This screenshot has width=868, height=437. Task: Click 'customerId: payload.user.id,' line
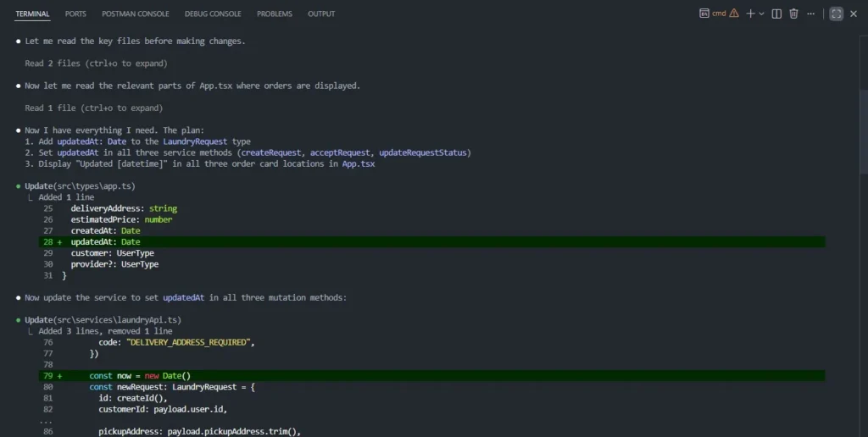coord(163,409)
